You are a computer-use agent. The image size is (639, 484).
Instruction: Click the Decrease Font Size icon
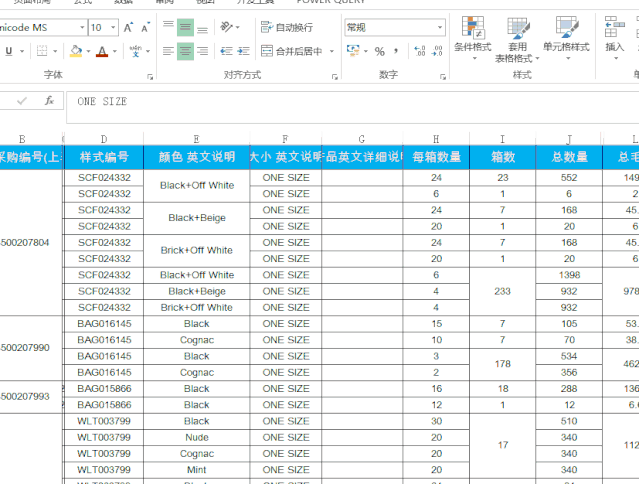(x=145, y=27)
